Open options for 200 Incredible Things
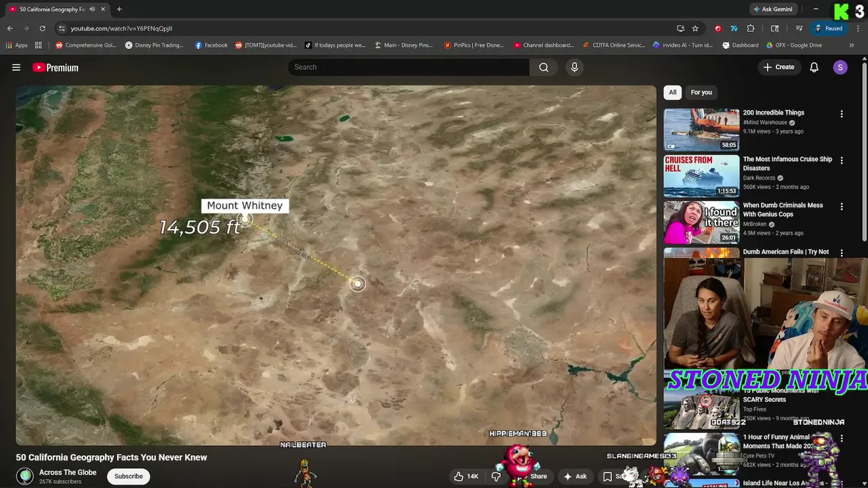The width and height of the screenshot is (868, 488). (x=842, y=115)
